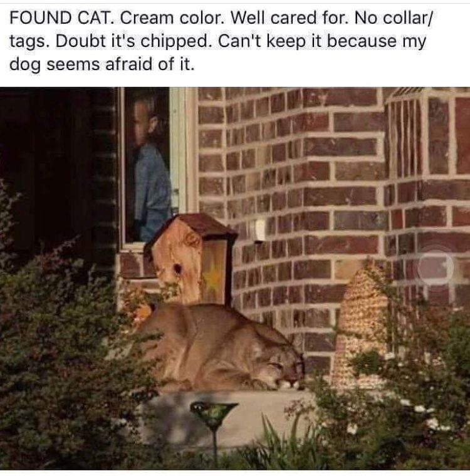Click the 'FOUND CAT' post caption text

click(221, 41)
